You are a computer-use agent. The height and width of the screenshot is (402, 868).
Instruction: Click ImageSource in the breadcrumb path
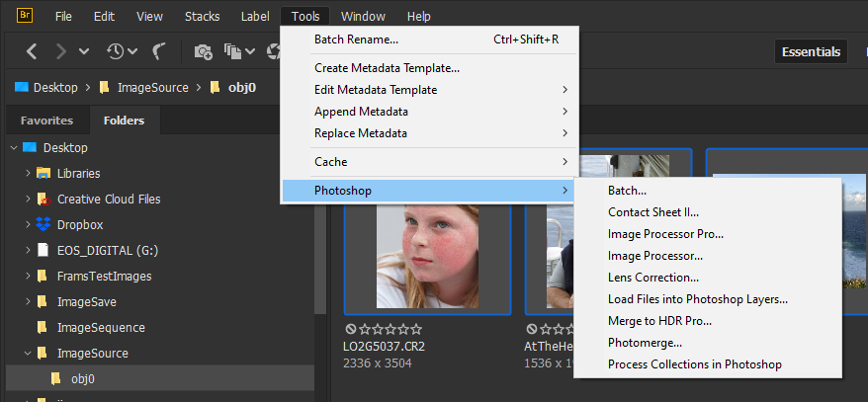point(152,87)
